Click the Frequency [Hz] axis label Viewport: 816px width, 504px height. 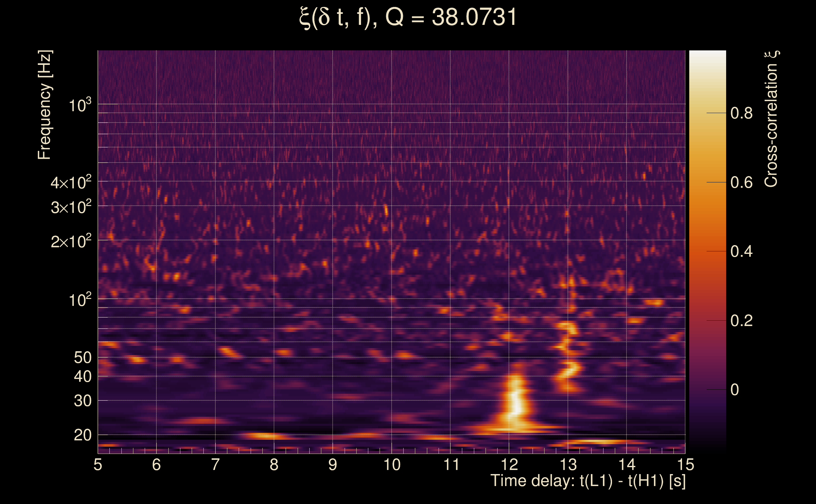[x=44, y=105]
